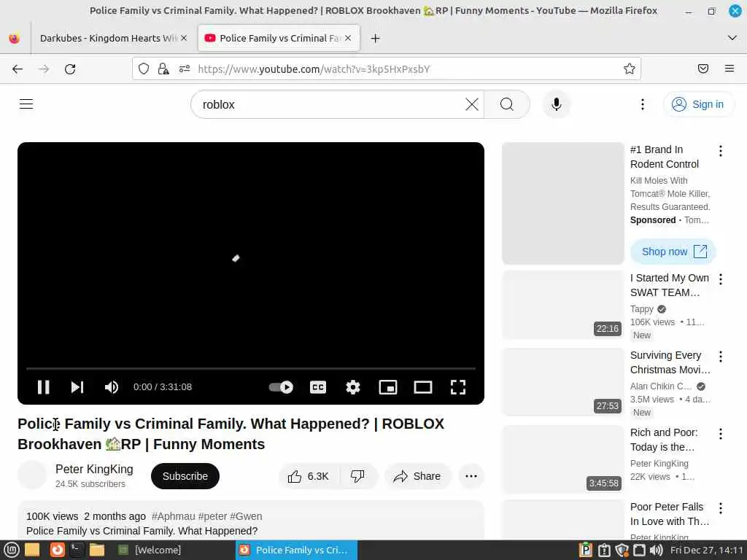Open system tray volume control
Image resolution: width=747 pixels, height=560 pixels.
tap(656, 550)
